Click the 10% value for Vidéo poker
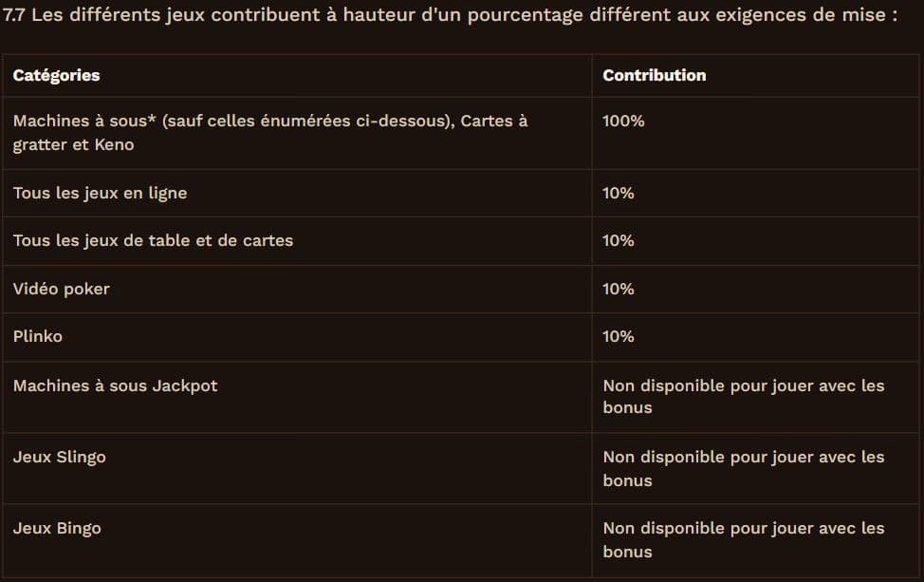The height and width of the screenshot is (582, 924). point(619,289)
